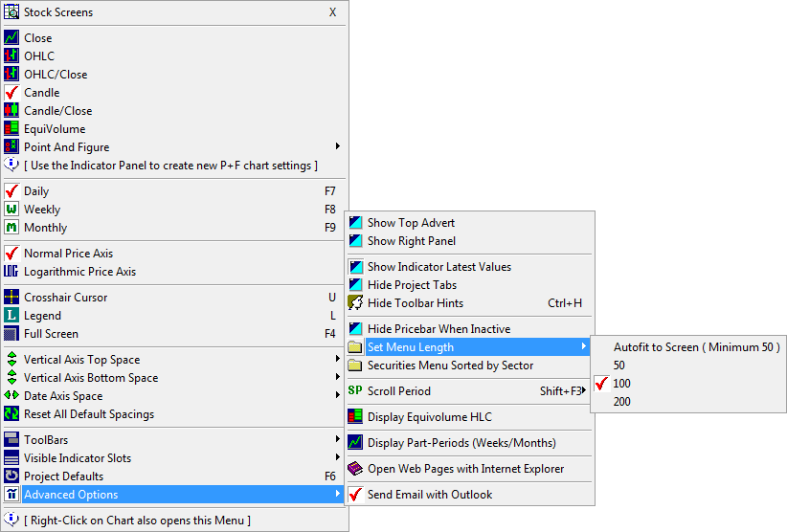
Task: Close the menu with the X
Action: click(x=332, y=12)
